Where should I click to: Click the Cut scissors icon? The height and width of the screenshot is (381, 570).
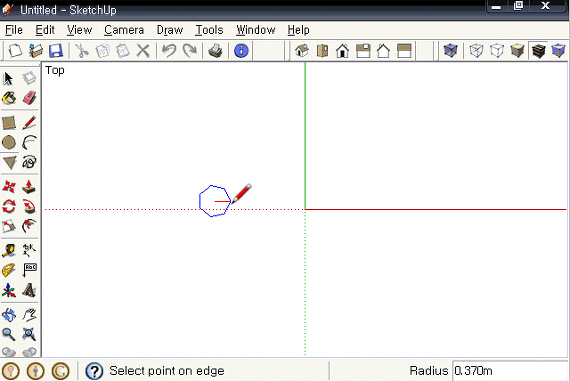tap(82, 51)
